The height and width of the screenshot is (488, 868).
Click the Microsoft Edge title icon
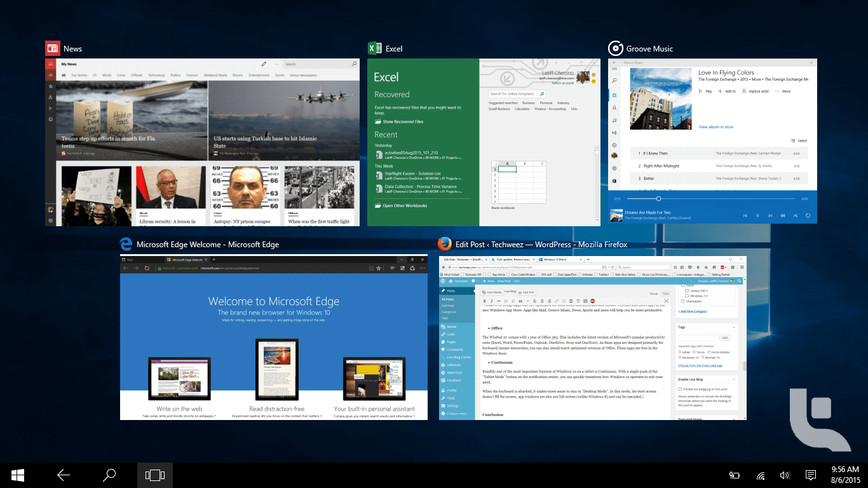(126, 244)
